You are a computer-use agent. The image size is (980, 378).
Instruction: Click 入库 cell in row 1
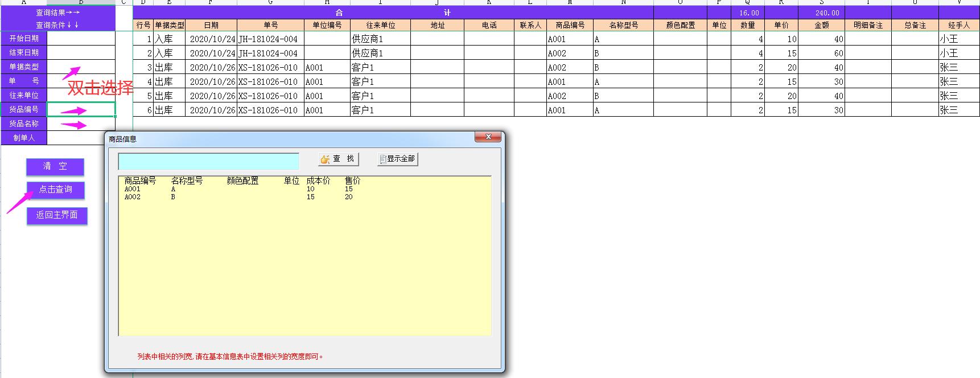[x=169, y=39]
